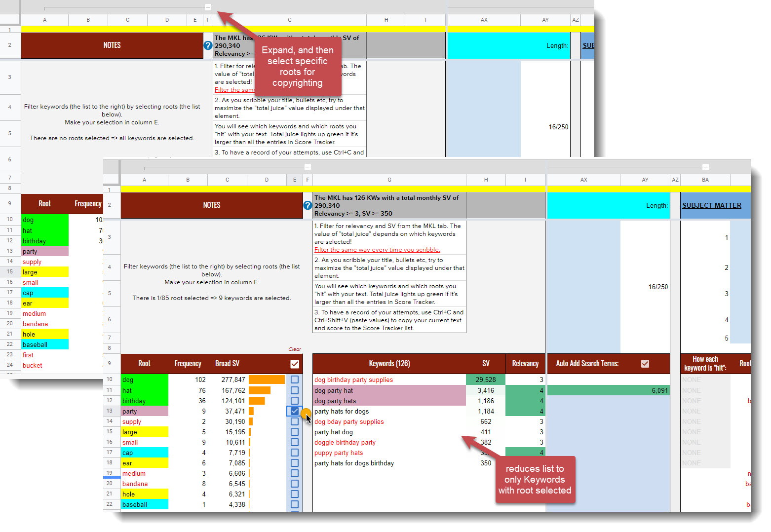This screenshot has height=532, width=771.
Task: Select column BA header in the front sheet
Action: coord(705,180)
